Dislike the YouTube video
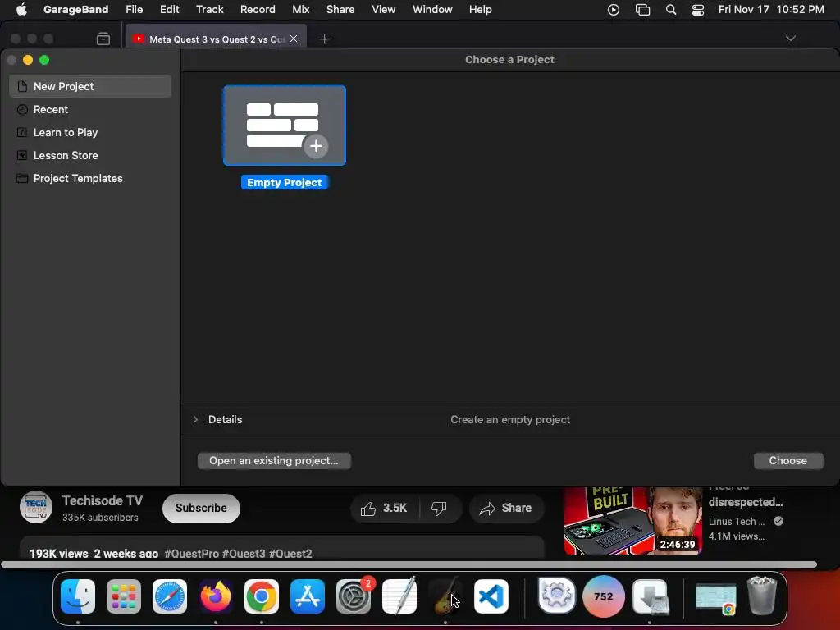Image resolution: width=840 pixels, height=630 pixels. click(x=439, y=509)
